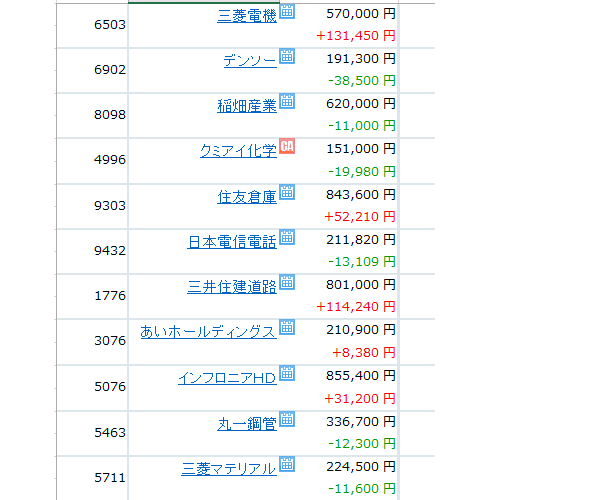Open the クミアイ化学 stock page link

point(238,151)
